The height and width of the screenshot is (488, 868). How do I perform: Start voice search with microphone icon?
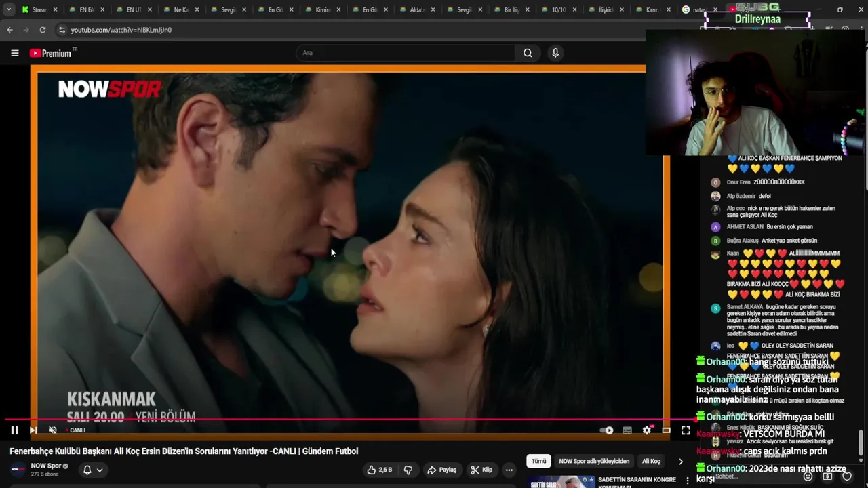pos(555,53)
